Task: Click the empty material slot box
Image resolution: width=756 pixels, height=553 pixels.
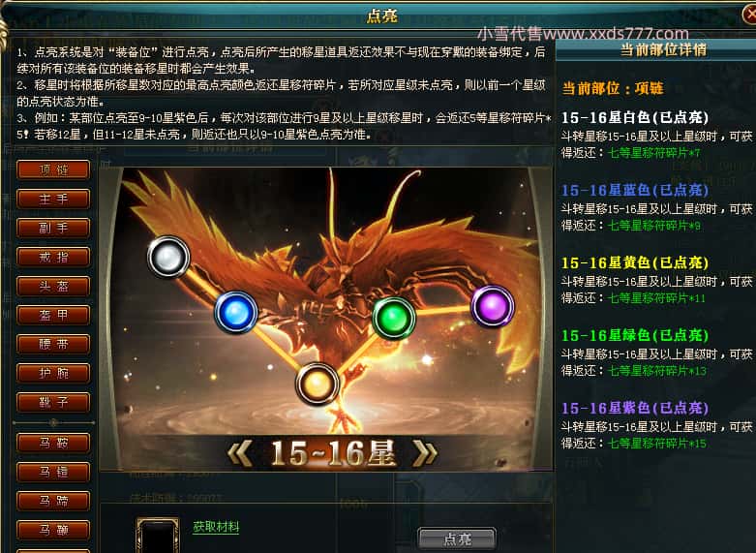Action: (158, 536)
